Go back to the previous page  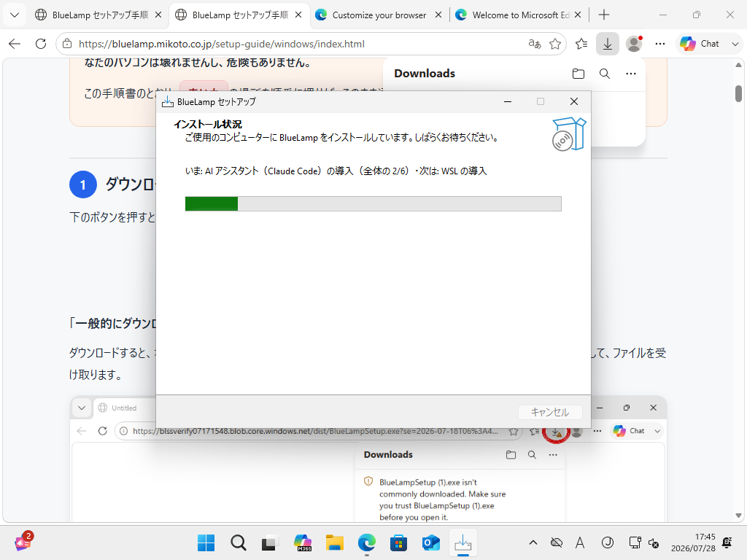[15, 44]
